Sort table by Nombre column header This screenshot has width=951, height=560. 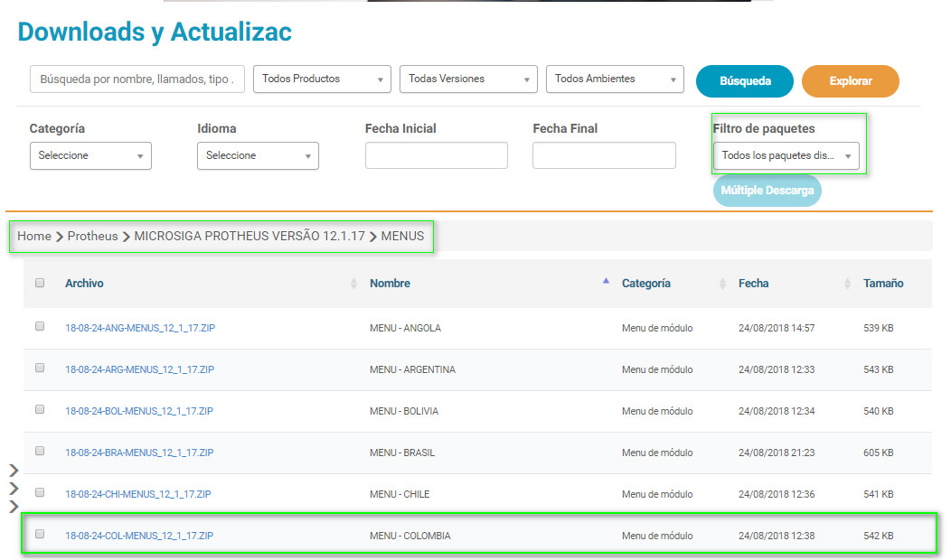[390, 283]
